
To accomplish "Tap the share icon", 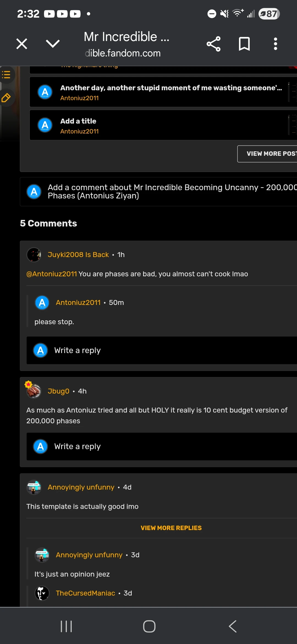I will click(213, 44).
